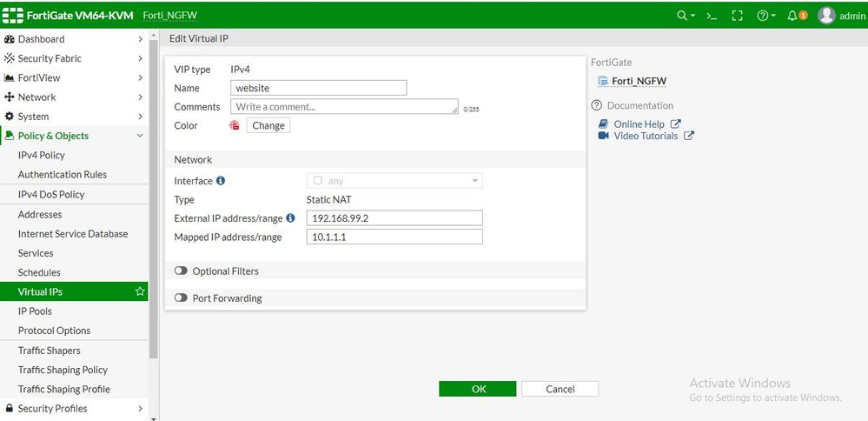The image size is (868, 421).
Task: Open the search magnifier in the header
Action: (x=682, y=16)
